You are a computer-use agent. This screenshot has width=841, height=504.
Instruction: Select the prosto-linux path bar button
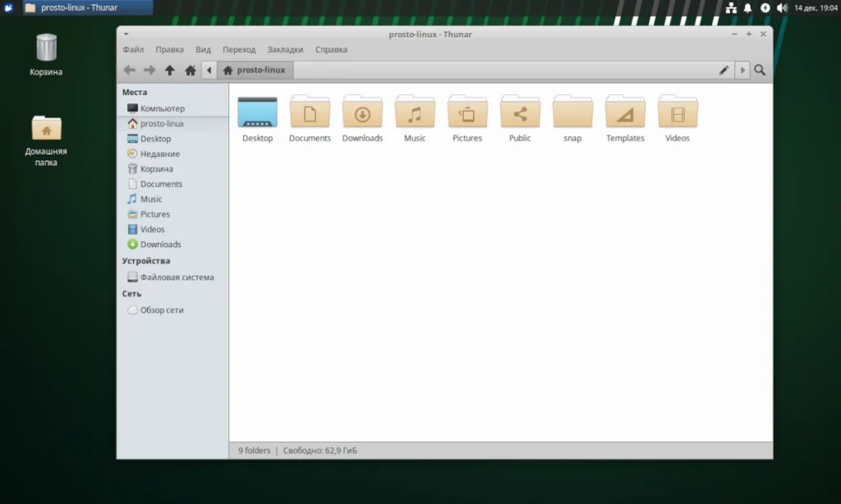[x=255, y=70]
